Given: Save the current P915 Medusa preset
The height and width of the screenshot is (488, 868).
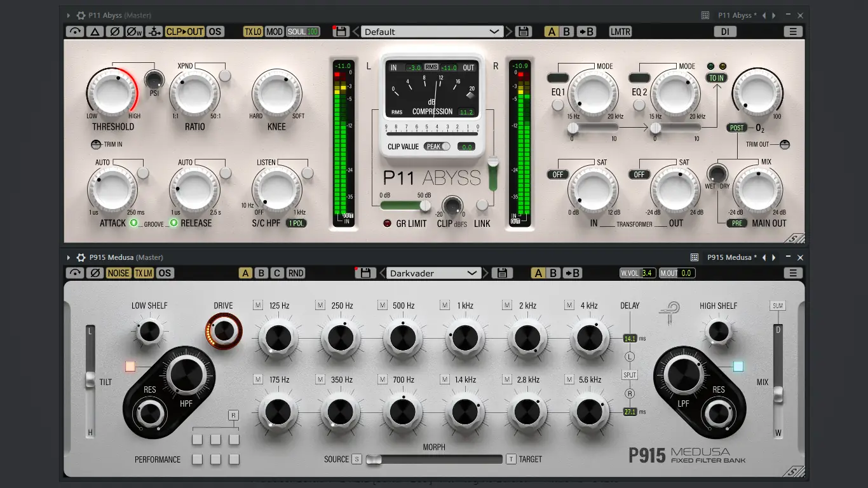Looking at the screenshot, I should click(502, 273).
